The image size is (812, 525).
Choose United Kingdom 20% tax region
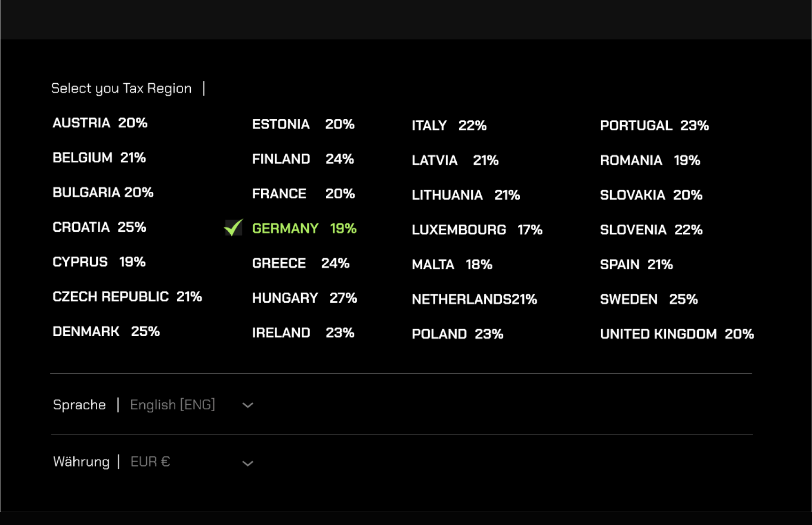pos(677,335)
